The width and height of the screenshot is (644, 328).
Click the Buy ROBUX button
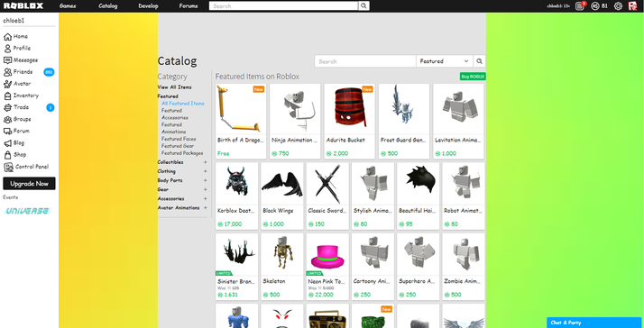473,77
